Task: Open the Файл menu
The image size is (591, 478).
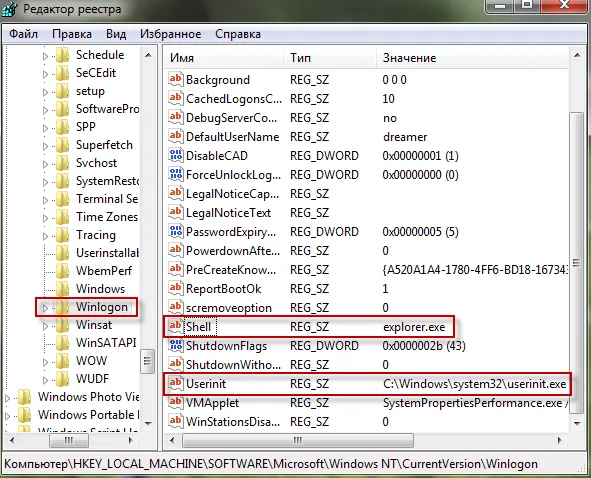Action: (x=23, y=34)
